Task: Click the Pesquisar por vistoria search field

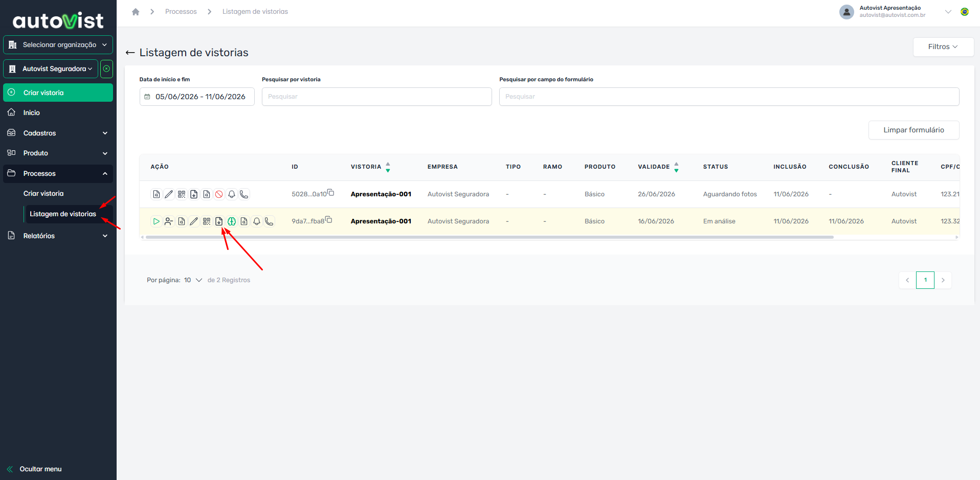Action: [377, 97]
